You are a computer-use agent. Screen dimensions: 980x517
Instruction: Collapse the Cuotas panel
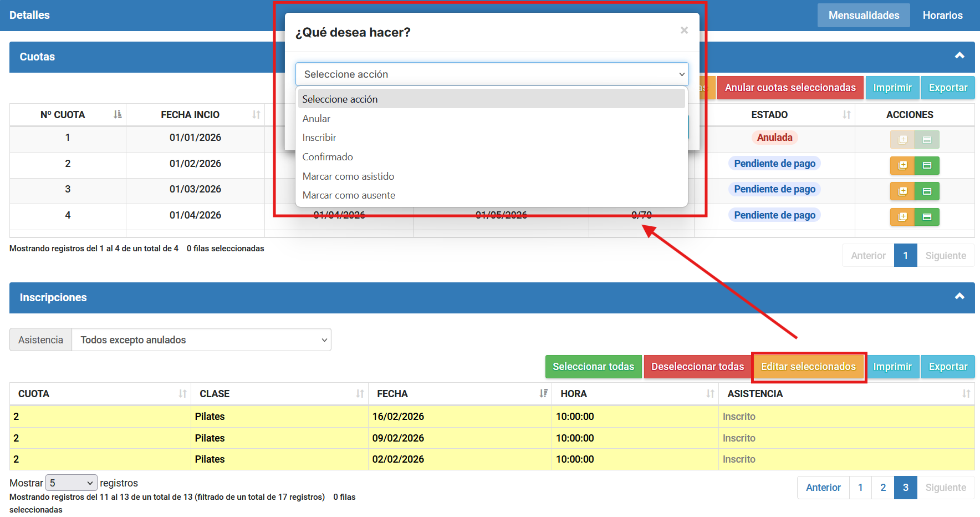click(x=959, y=56)
